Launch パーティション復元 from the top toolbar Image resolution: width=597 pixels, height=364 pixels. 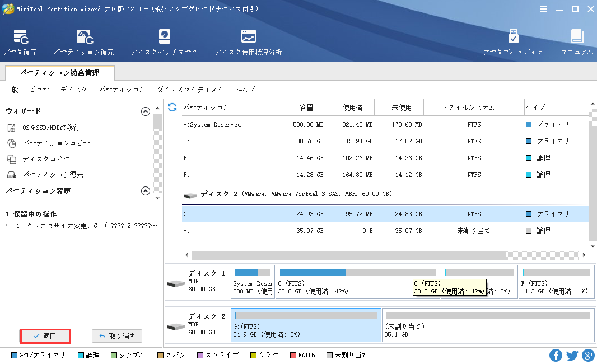click(x=84, y=43)
